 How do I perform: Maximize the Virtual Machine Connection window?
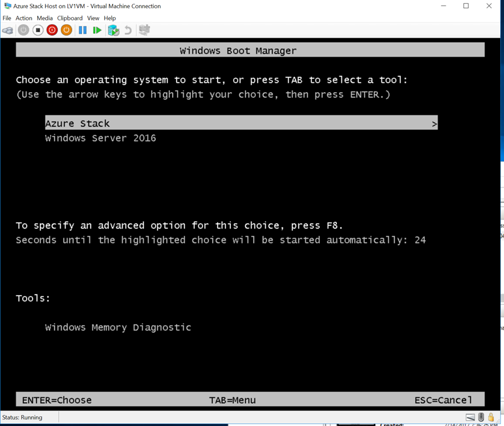tap(466, 6)
